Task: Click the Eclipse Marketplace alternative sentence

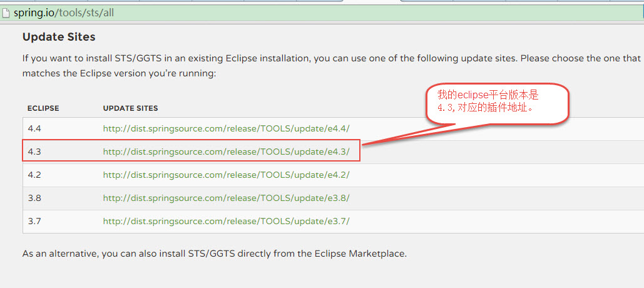Action: [215, 254]
